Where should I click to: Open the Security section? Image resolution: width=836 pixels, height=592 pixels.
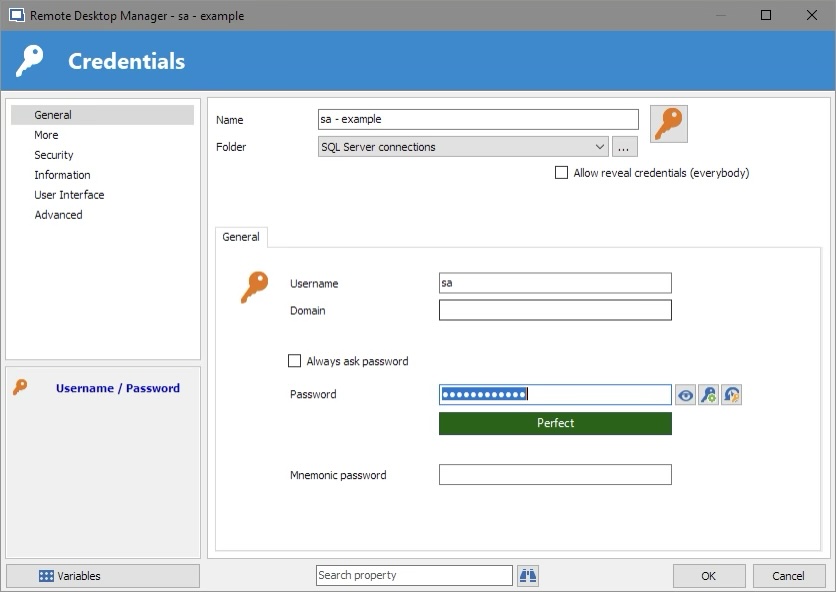pos(54,155)
